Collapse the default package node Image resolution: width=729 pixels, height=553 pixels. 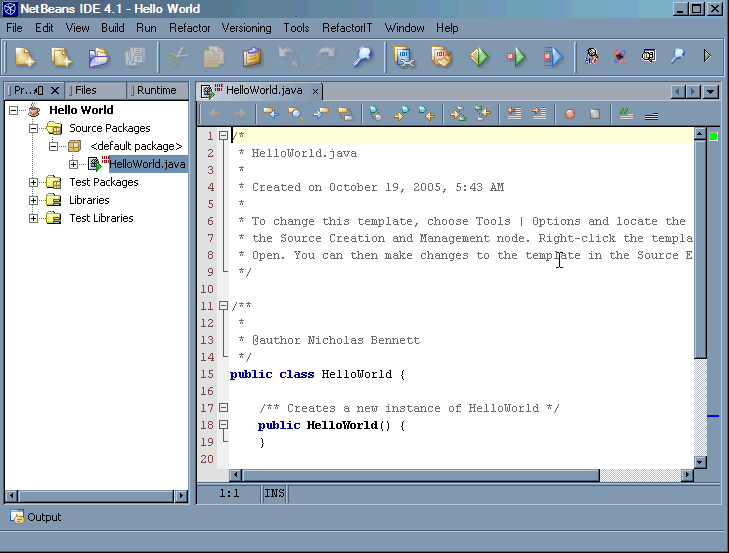click(x=53, y=147)
